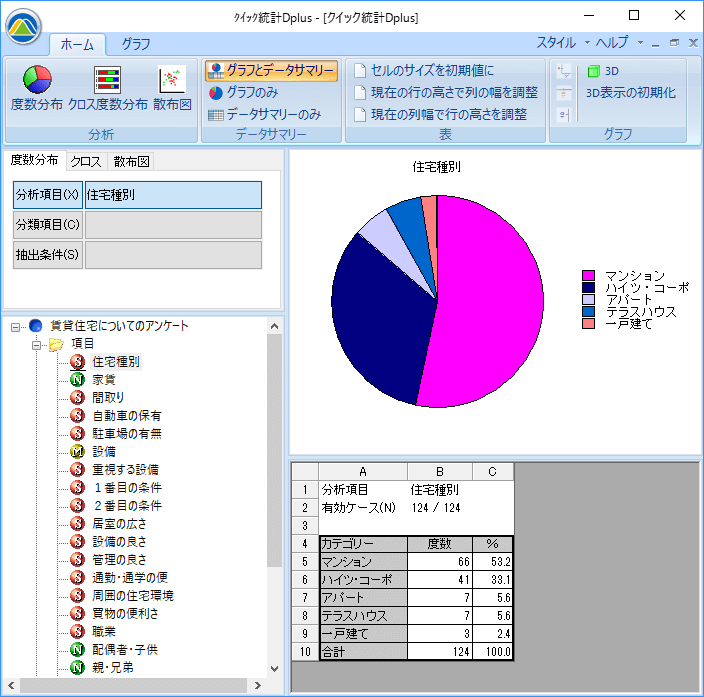Click the S icon beside 職業
704x697 pixels.
[77, 631]
